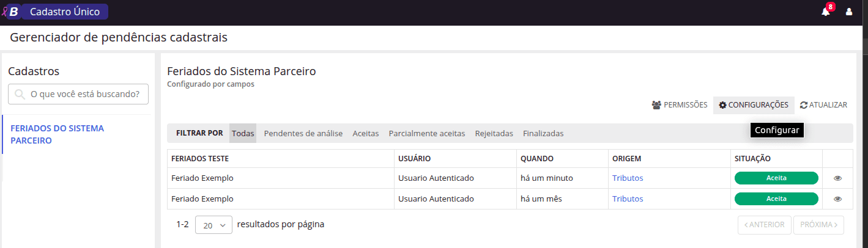Open Tributos link in first row
The image size is (868, 248).
[x=628, y=178]
